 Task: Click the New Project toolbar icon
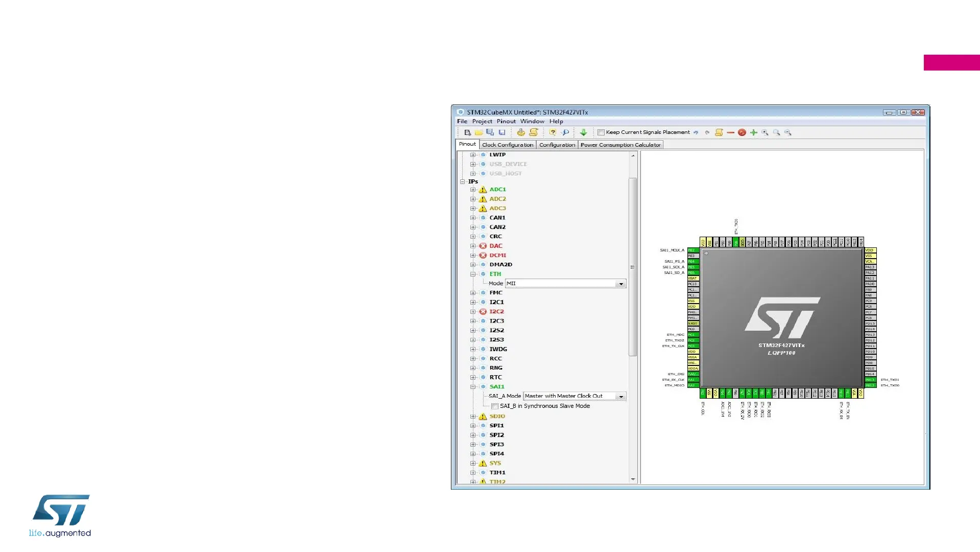467,132
